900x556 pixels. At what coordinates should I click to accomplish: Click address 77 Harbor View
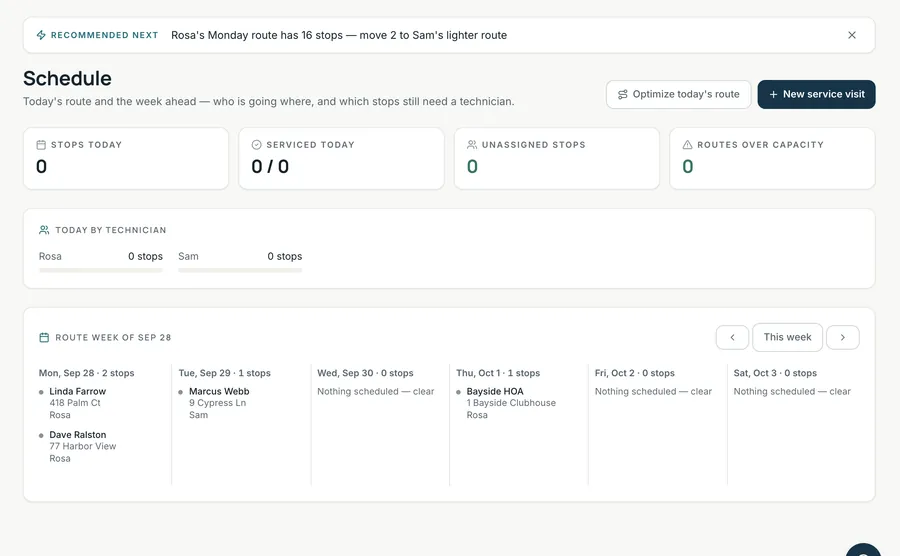(x=83, y=446)
